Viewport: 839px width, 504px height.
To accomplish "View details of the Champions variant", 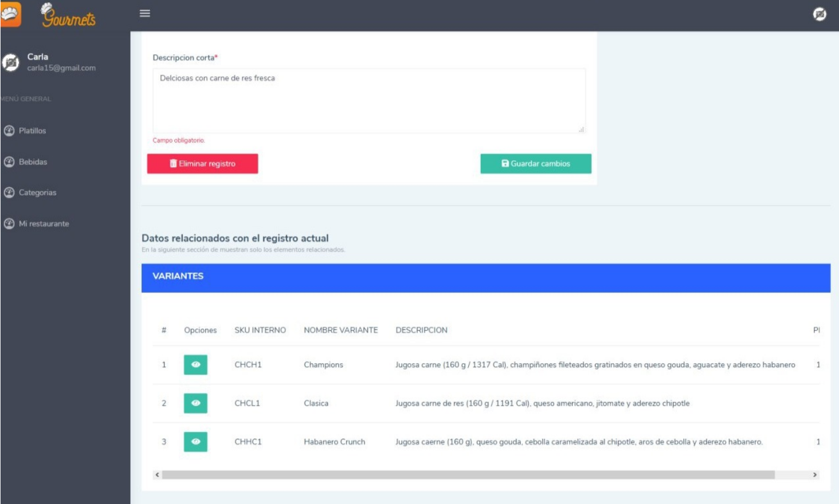I will coord(195,365).
